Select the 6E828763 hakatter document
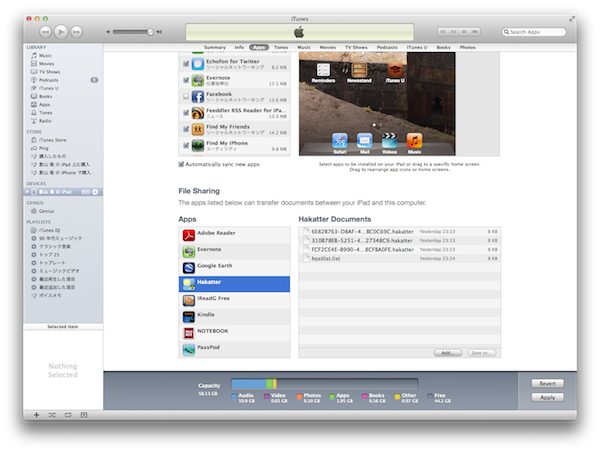Screen dimensions: 600x452 399,232
